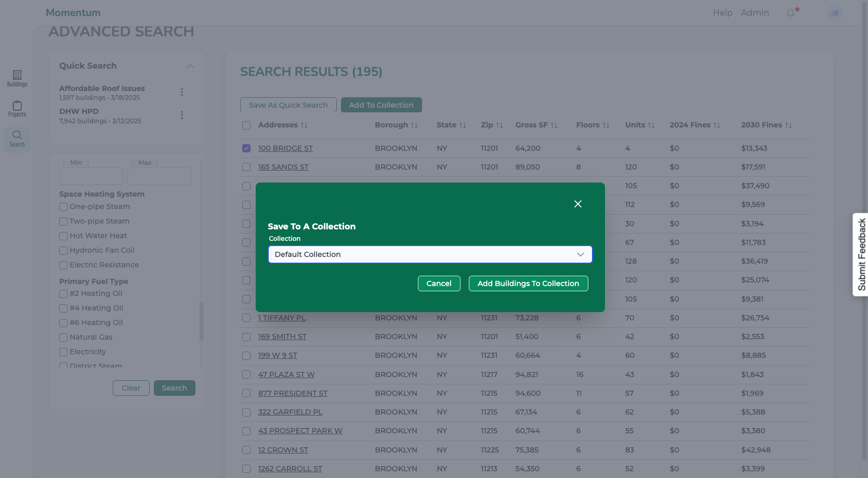868x478 pixels.
Task: Click the Min value input field
Action: (x=91, y=176)
